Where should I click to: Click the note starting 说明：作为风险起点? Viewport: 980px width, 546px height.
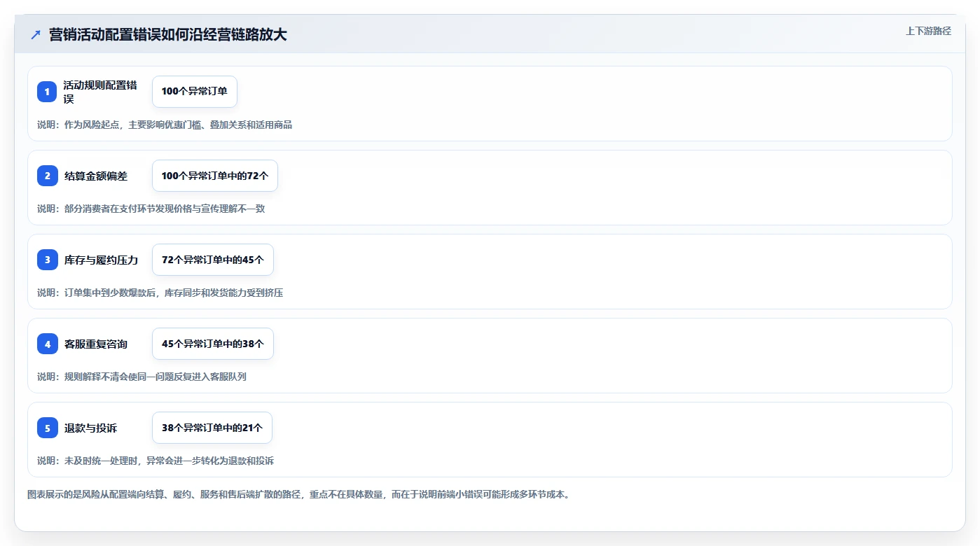coord(165,125)
